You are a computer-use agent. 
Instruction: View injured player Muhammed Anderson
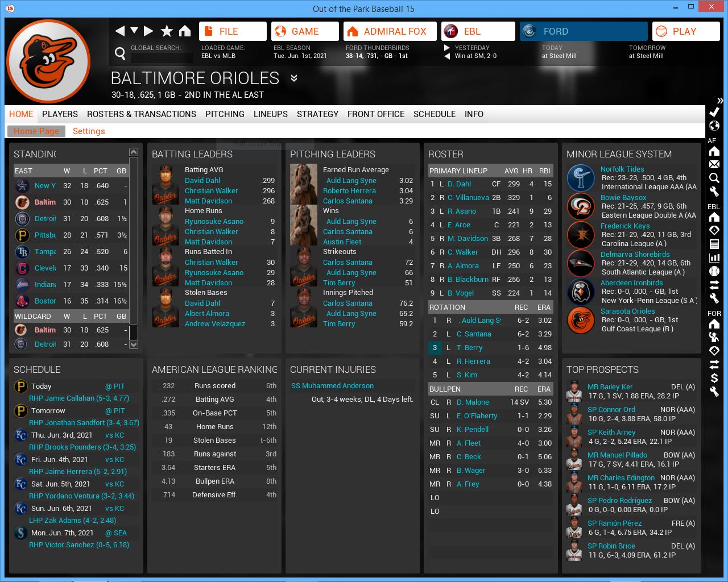tap(332, 386)
